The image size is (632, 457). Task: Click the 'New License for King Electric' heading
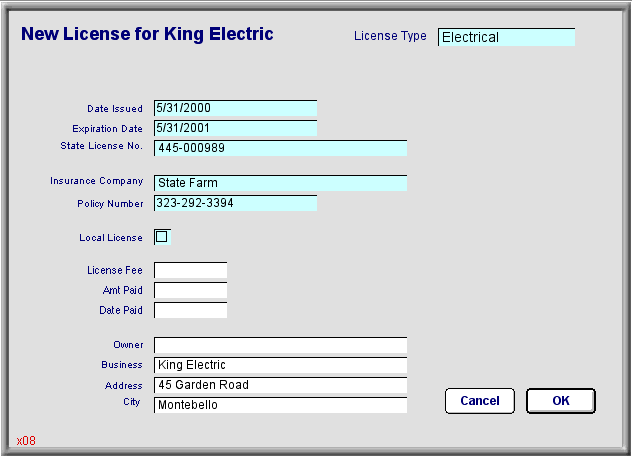point(147,34)
